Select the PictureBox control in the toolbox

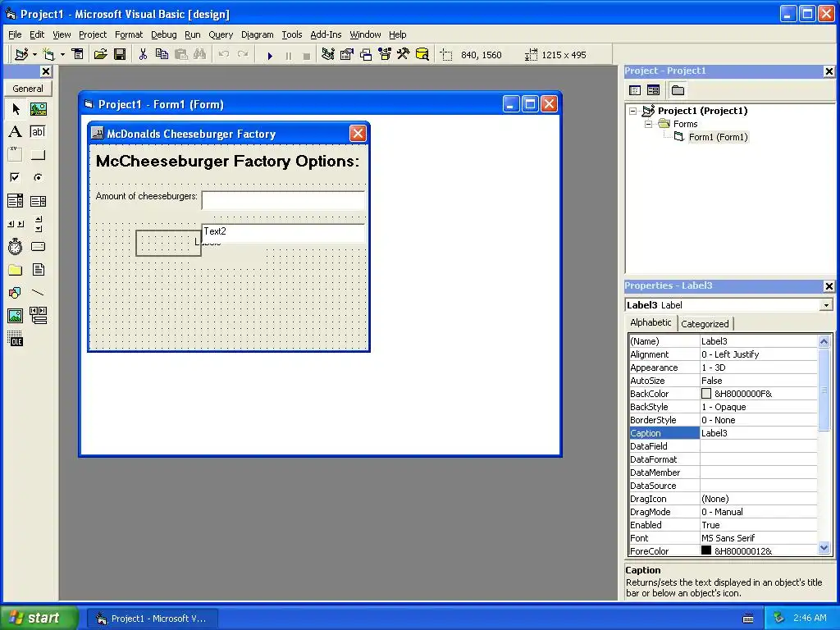[38, 109]
